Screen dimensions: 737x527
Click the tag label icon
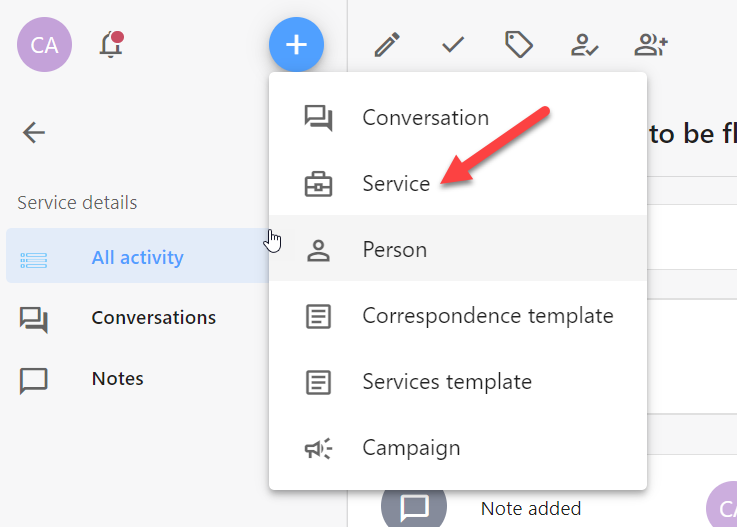[519, 45]
